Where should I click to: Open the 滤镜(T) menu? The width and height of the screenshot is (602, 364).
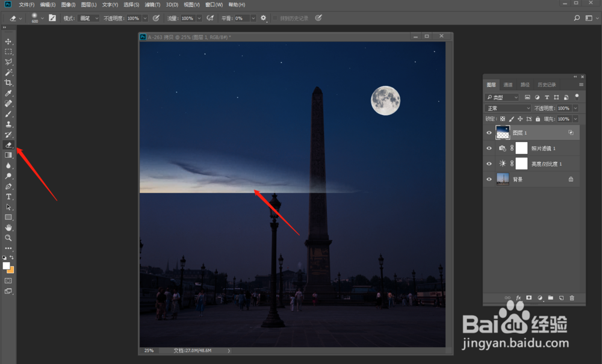[x=152, y=5]
